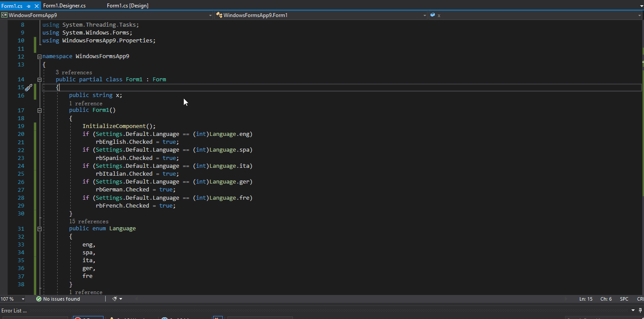Click the eng, enum member

tap(89, 245)
